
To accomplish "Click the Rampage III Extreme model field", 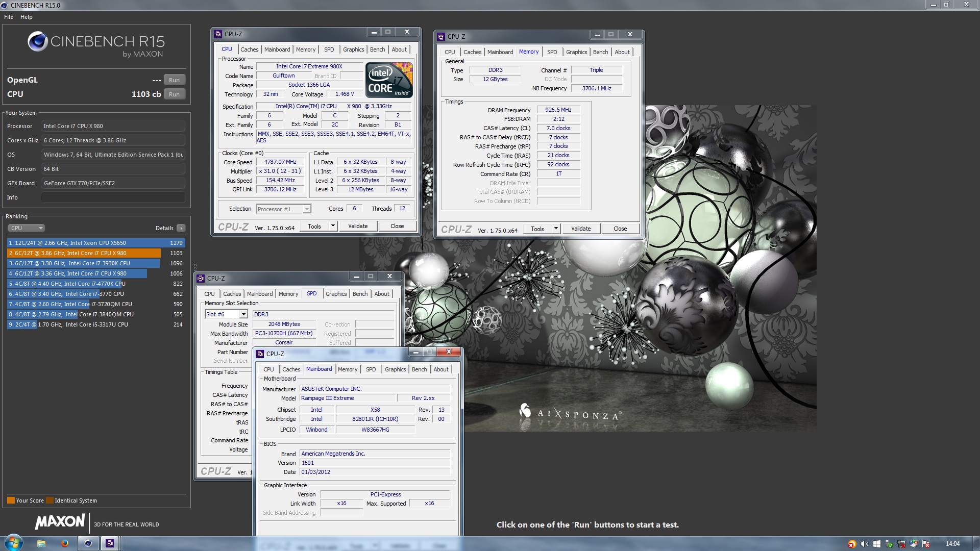I will click(347, 398).
